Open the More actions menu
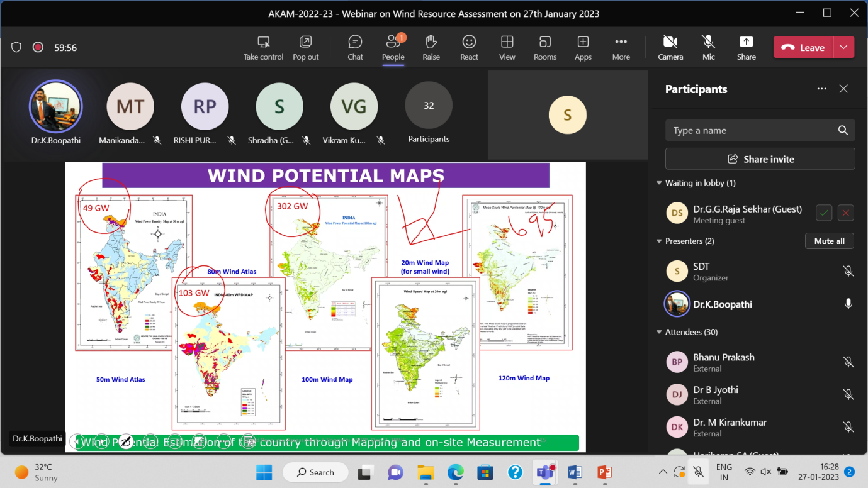 click(x=621, y=47)
